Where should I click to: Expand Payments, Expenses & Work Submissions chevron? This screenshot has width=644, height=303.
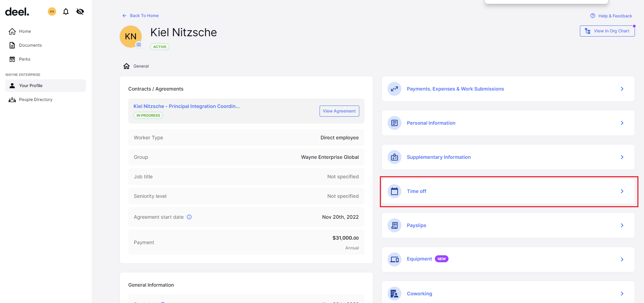(622, 89)
